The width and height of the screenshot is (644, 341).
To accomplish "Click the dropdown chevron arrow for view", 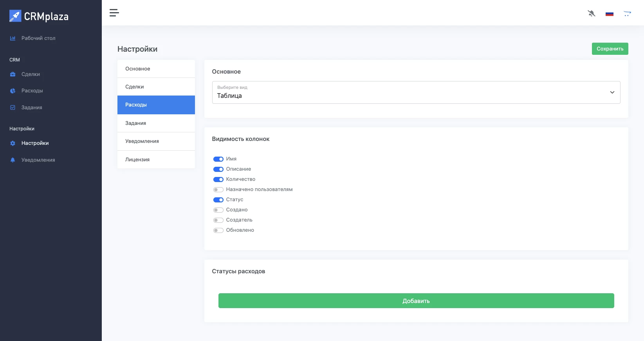I will point(612,92).
